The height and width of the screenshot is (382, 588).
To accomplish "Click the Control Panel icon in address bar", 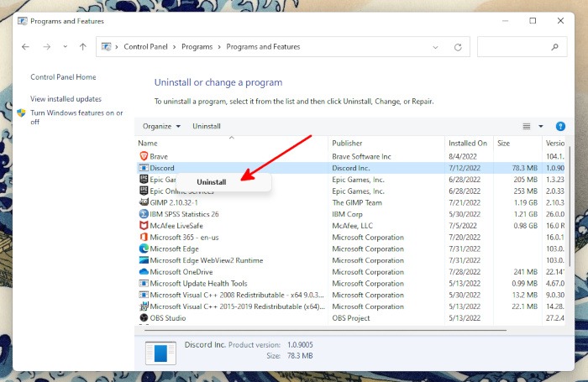I will tap(106, 47).
